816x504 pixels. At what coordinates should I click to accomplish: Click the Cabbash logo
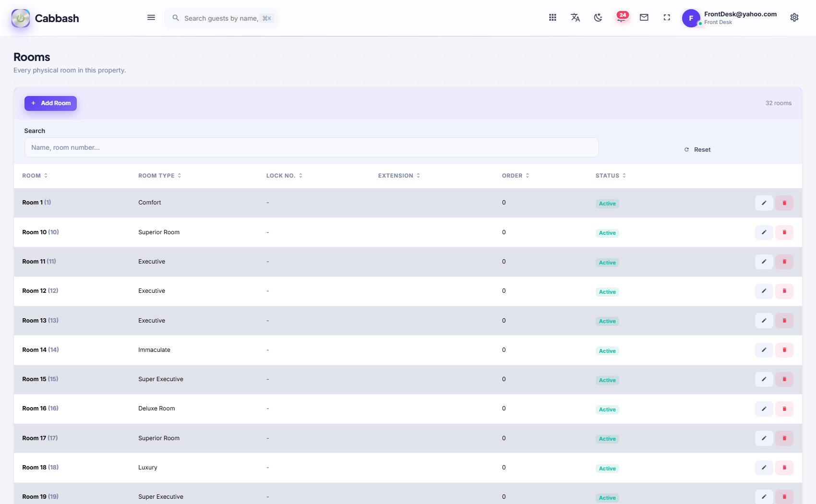[45, 18]
